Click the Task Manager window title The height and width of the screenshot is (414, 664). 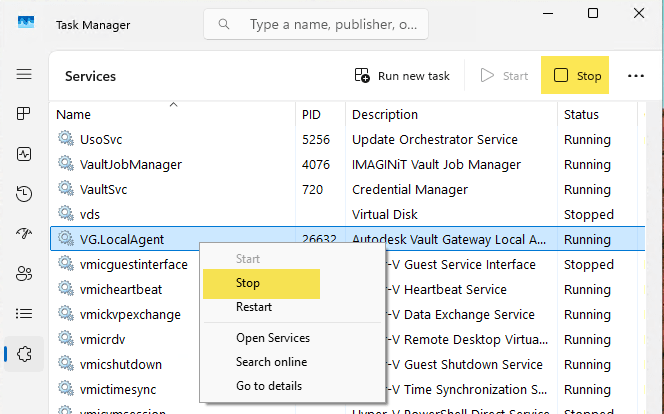pyautogui.click(x=93, y=25)
